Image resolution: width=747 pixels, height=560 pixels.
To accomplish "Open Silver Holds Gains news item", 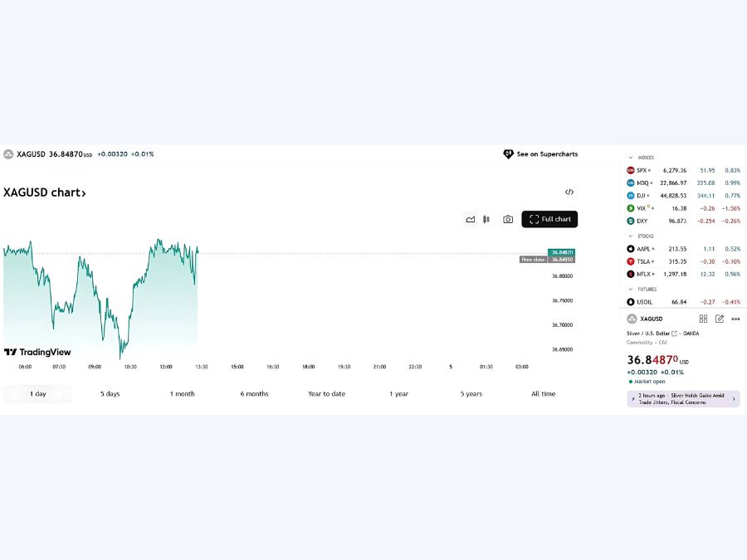I will 683,399.
